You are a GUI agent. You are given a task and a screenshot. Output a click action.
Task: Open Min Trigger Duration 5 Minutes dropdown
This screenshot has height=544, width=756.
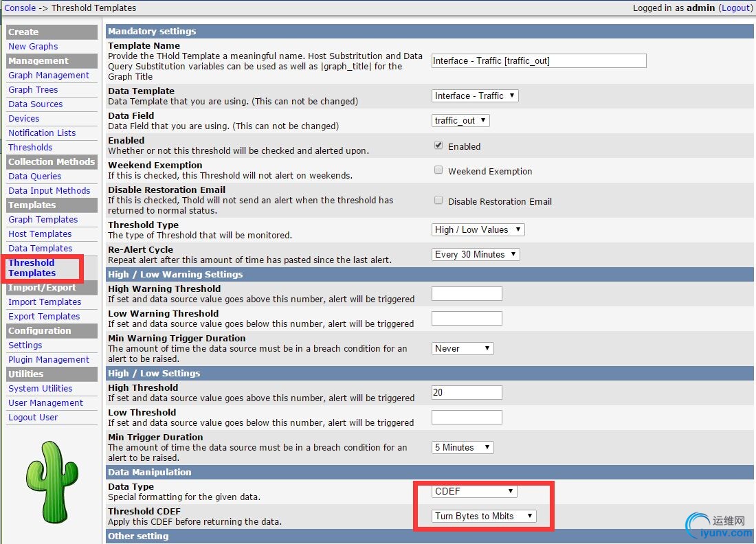coord(463,447)
